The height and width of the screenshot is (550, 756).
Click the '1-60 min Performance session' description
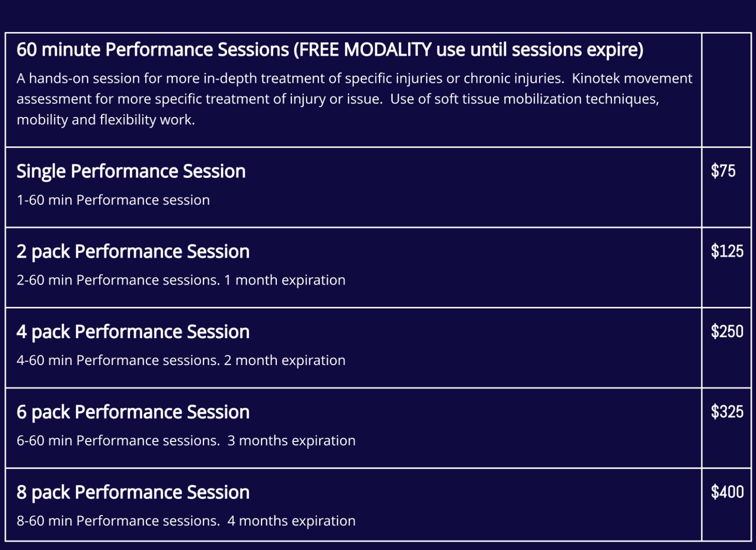[x=113, y=200]
